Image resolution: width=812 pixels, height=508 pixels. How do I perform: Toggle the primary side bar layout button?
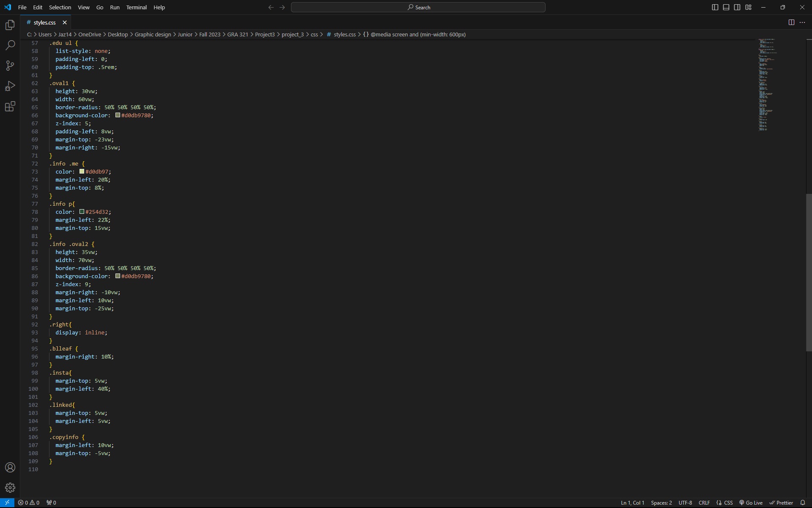(715, 7)
